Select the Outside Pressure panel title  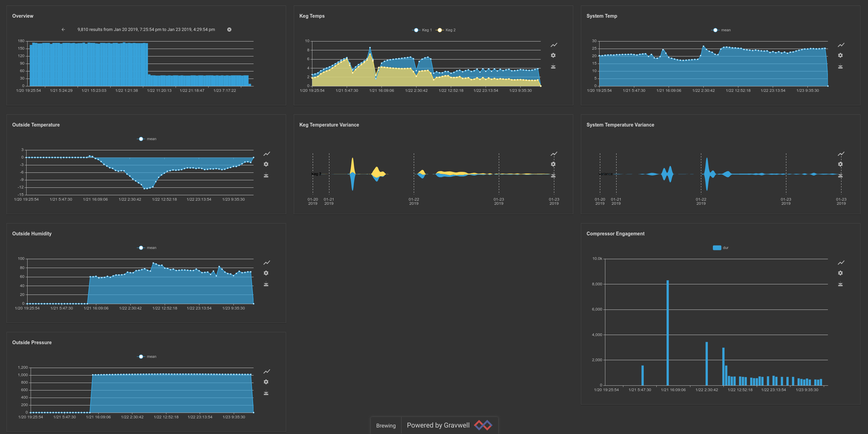[x=32, y=343]
